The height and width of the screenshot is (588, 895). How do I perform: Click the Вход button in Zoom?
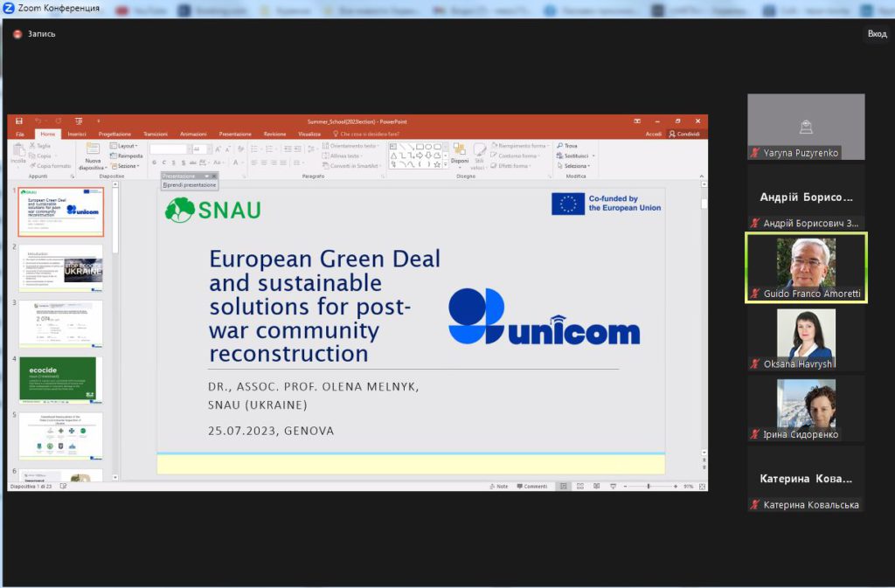pyautogui.click(x=876, y=33)
